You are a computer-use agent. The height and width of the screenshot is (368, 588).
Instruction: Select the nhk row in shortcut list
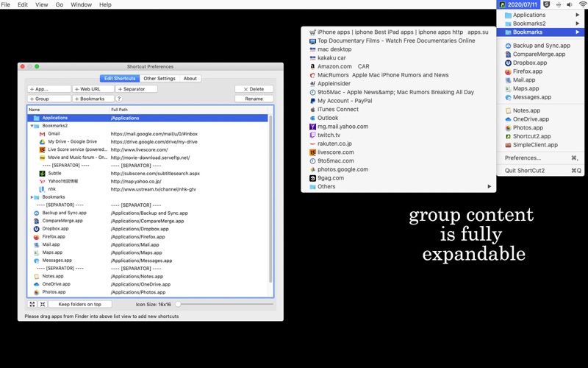pyautogui.click(x=148, y=189)
